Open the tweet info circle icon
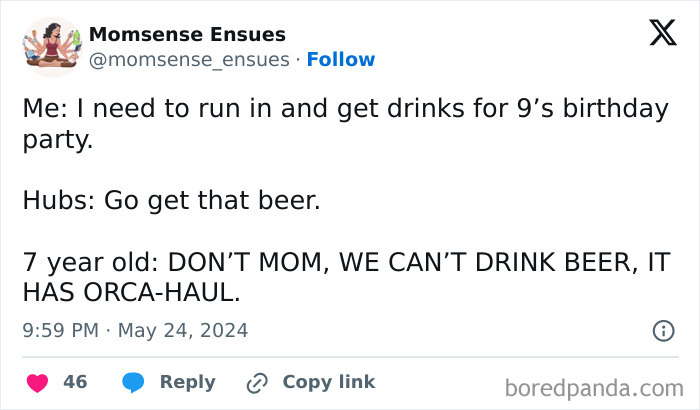Image resolution: width=700 pixels, height=410 pixels. [x=661, y=329]
